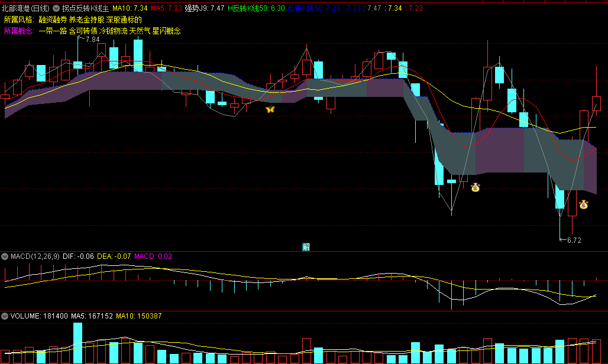This screenshot has height=364, width=608.
Task: Click the H反转K线50: 6.30 label
Action: click(x=256, y=8)
